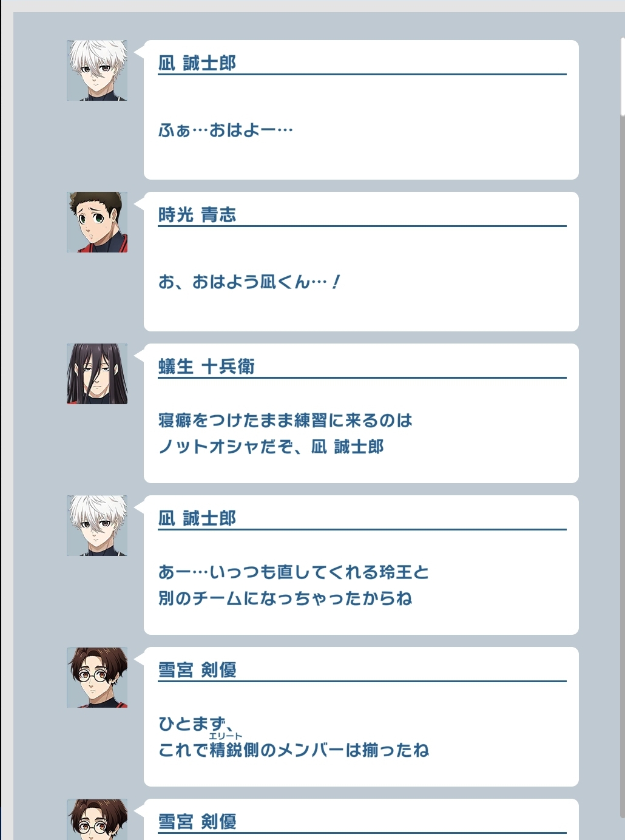Click the line 寝癖をつけたまま練習に来るのは
The width and height of the screenshot is (625, 840).
pyautogui.click(x=285, y=420)
